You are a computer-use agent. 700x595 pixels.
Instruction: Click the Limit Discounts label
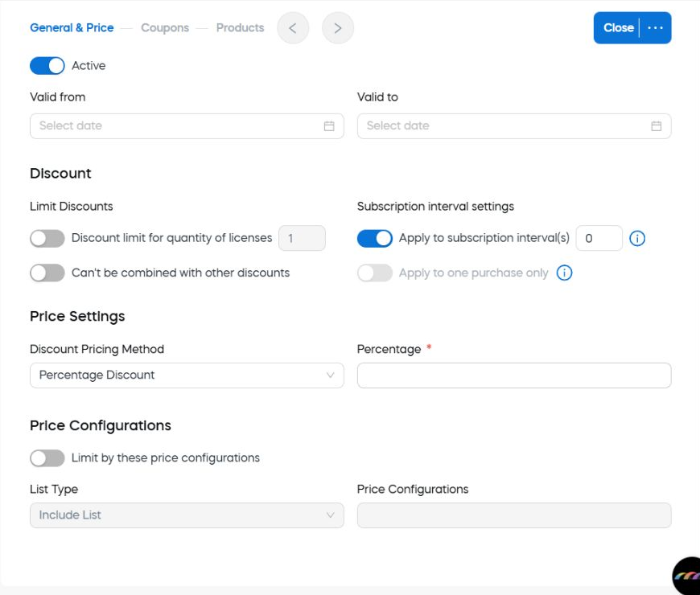click(x=72, y=207)
